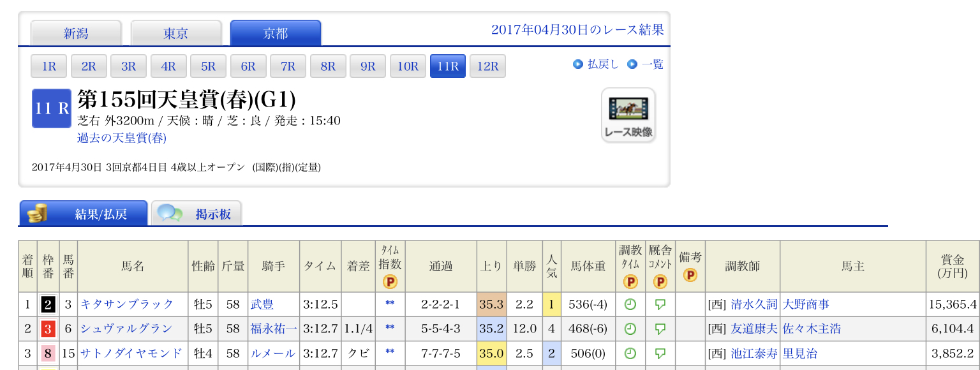Click the 7-7-7-5 passing order cell
The image size is (980, 370).
[441, 353]
